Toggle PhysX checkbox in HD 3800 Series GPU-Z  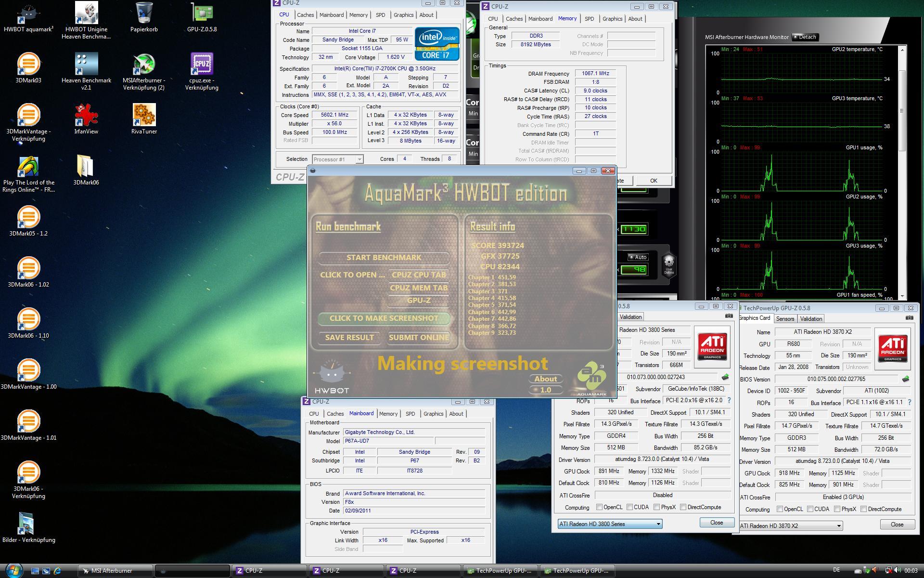[x=657, y=507]
